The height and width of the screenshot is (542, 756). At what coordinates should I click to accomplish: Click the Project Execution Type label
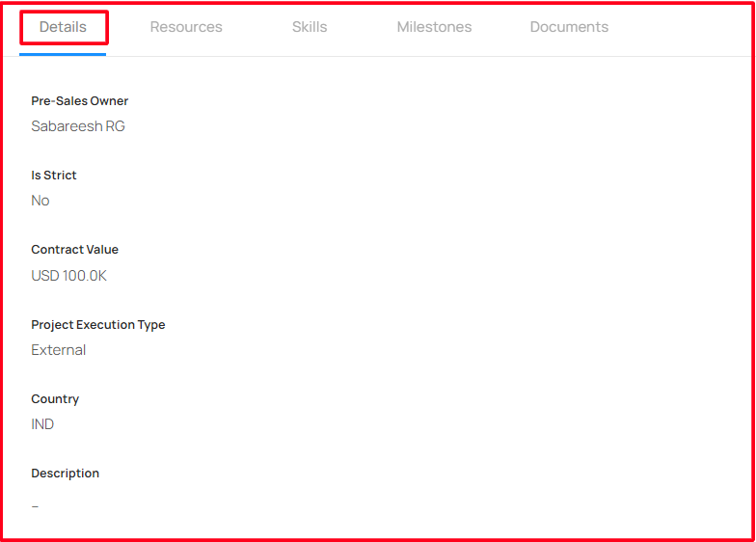click(98, 324)
